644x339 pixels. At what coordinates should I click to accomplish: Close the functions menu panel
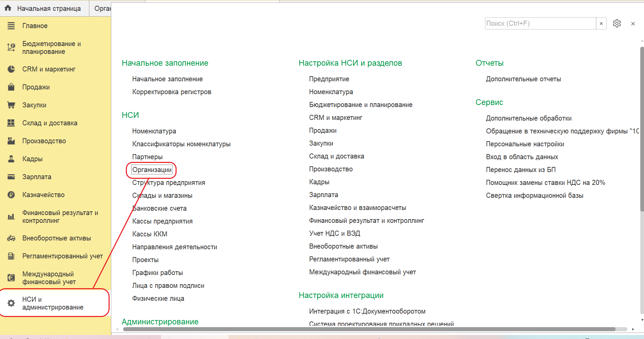(633, 24)
